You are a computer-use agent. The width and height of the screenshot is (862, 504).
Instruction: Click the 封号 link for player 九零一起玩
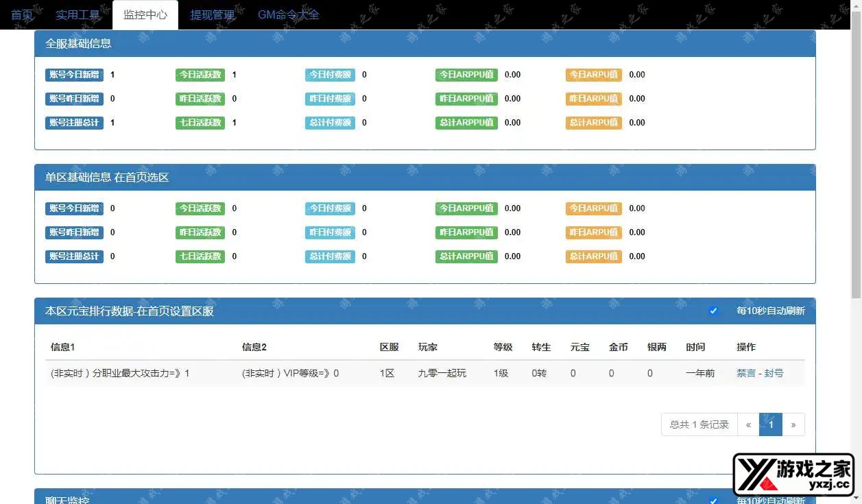coord(774,373)
